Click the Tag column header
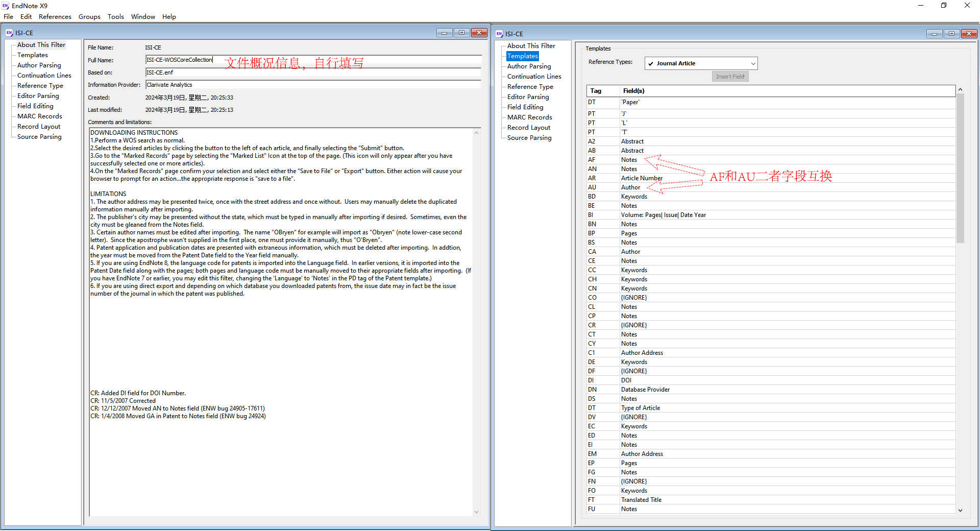Viewport: 980px width, 531px height. point(603,91)
